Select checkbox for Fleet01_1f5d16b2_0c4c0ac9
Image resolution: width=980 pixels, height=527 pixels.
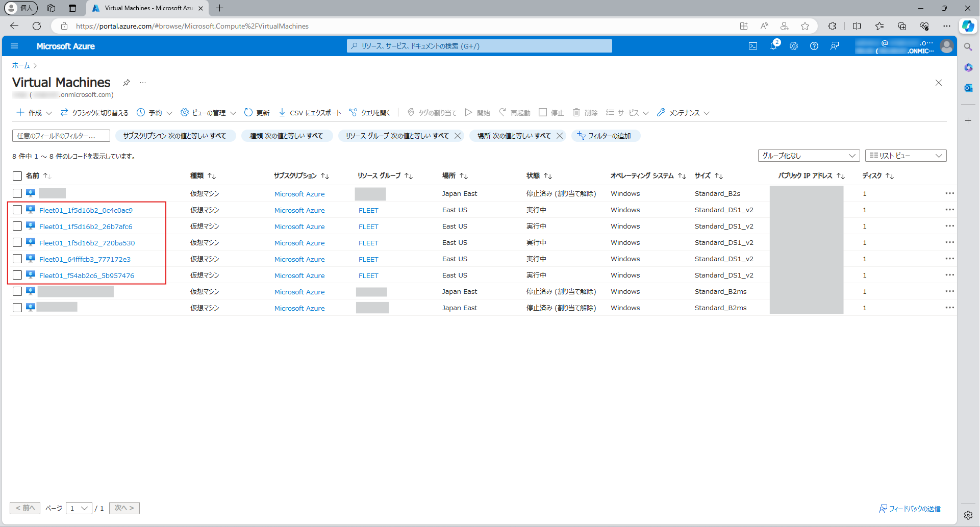click(17, 210)
